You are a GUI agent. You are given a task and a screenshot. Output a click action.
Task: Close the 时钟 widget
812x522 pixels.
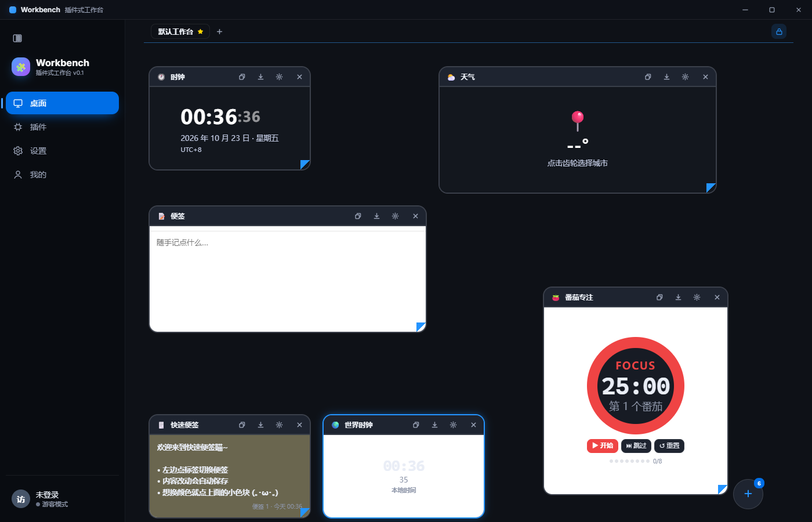tap(299, 77)
